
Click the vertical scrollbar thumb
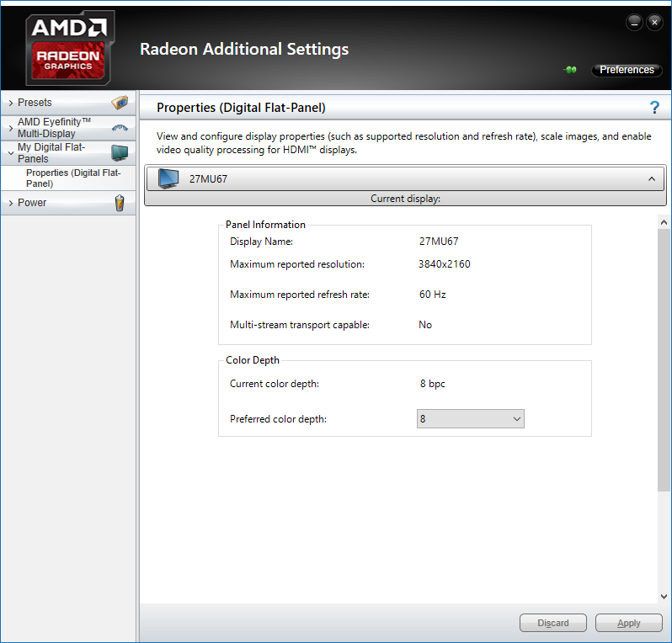(664, 360)
